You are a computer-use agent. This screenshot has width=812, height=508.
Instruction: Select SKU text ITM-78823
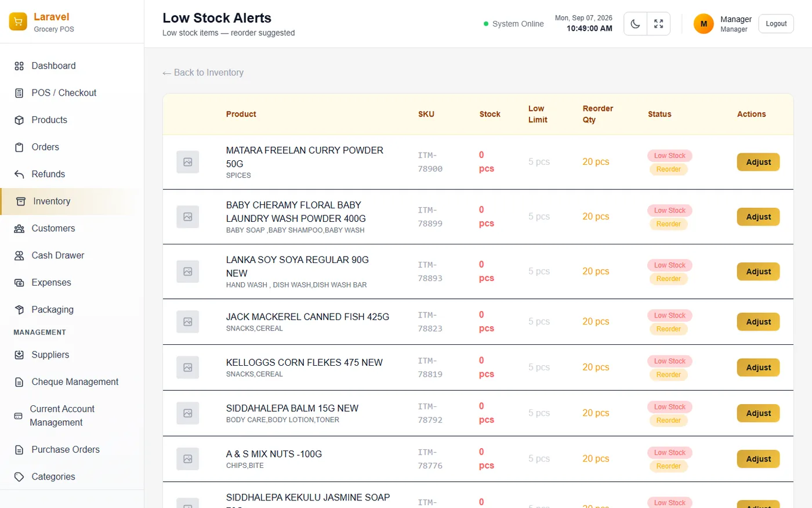click(x=430, y=322)
